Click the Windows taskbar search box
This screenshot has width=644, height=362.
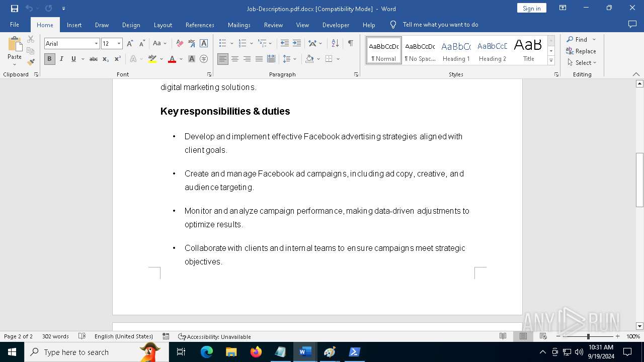(97, 352)
